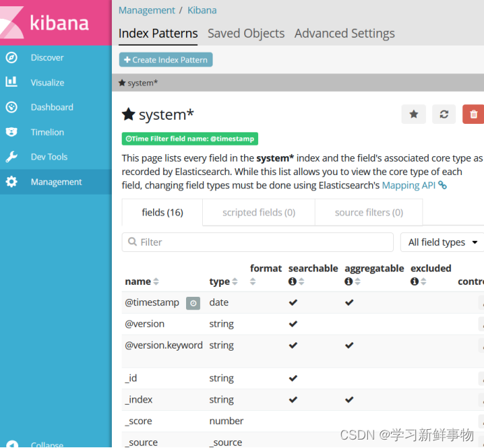The image size is (484, 448).
Task: Click _score field name
Action: point(138,421)
